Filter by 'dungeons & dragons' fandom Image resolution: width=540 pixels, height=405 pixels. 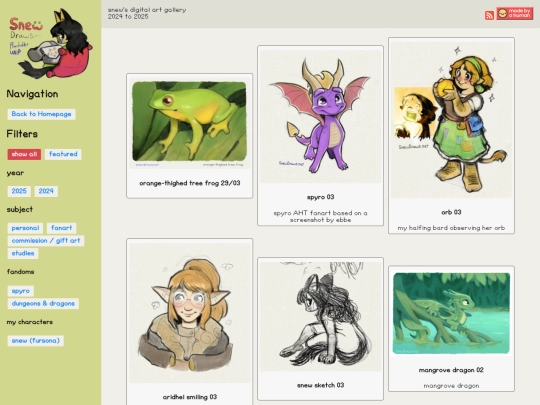pos(43,304)
